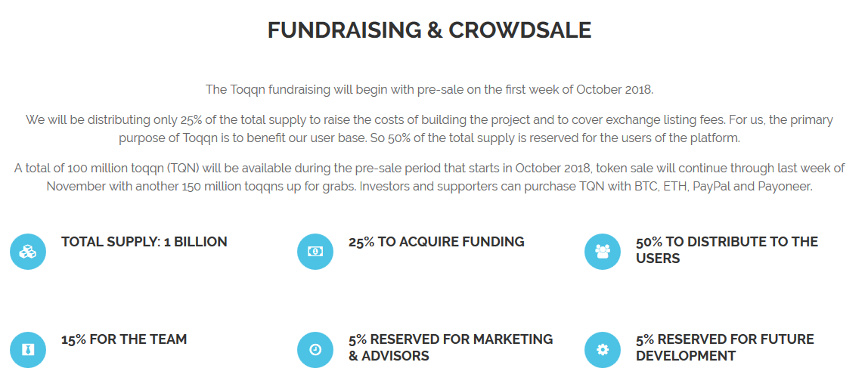Image resolution: width=868 pixels, height=390 pixels.
Task: Click the 15% For The Team heading
Action: 124,339
